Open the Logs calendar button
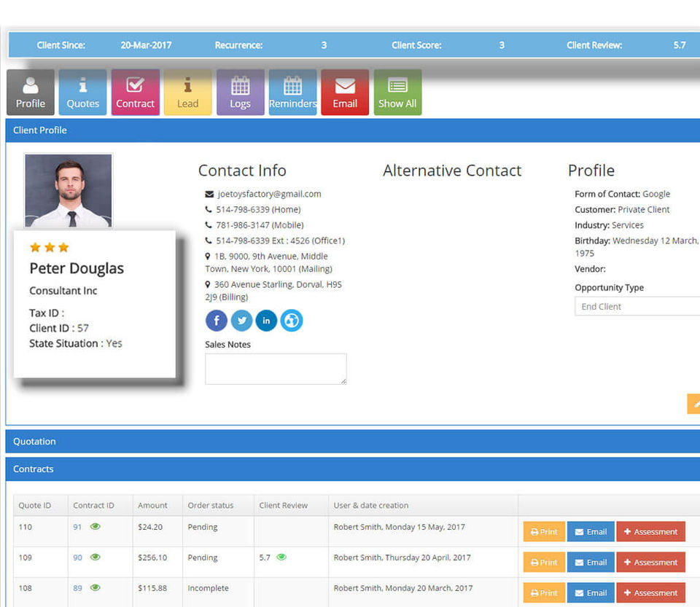 click(240, 92)
